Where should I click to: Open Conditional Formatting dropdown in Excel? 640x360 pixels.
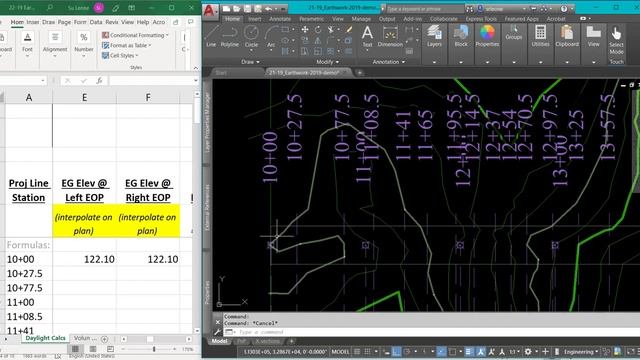[135, 35]
